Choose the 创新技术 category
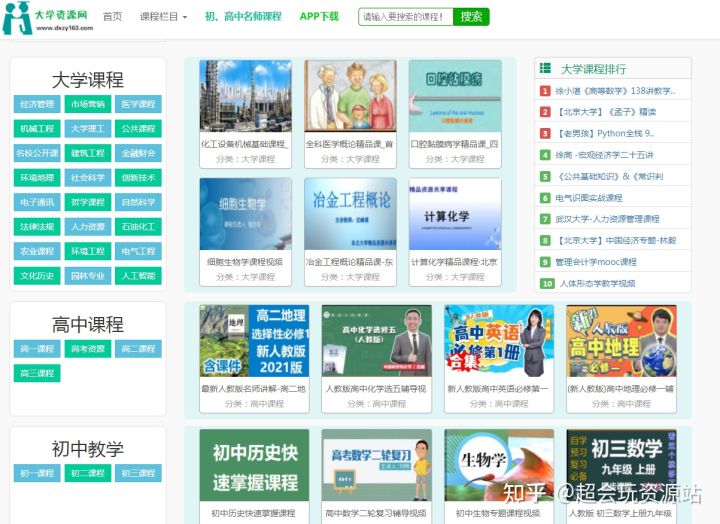720x524 pixels. coord(138,178)
